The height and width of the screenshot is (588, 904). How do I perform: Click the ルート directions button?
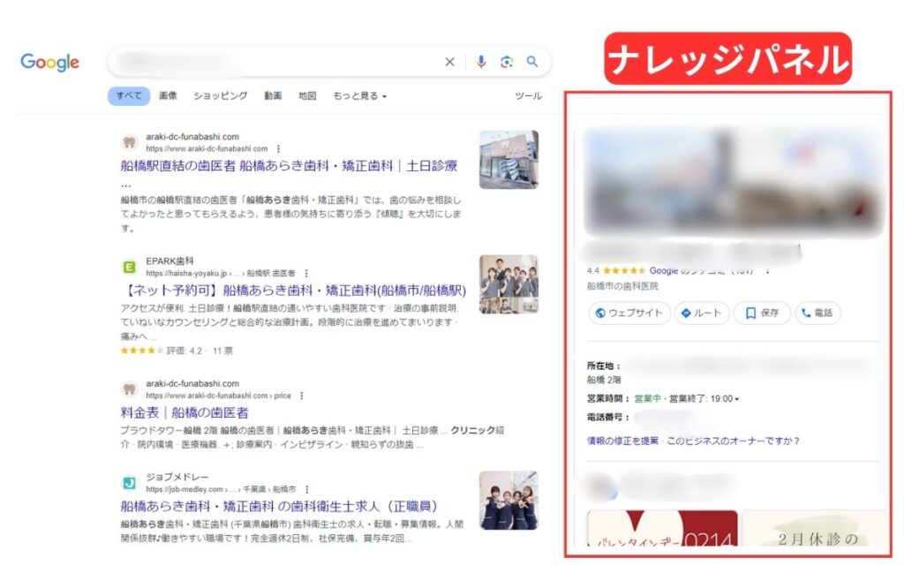tap(701, 313)
